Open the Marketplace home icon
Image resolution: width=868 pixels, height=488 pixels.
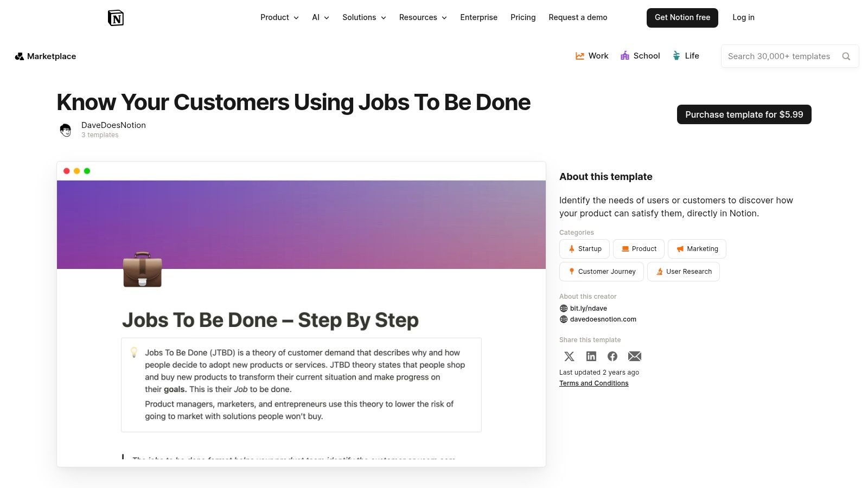coord(20,56)
